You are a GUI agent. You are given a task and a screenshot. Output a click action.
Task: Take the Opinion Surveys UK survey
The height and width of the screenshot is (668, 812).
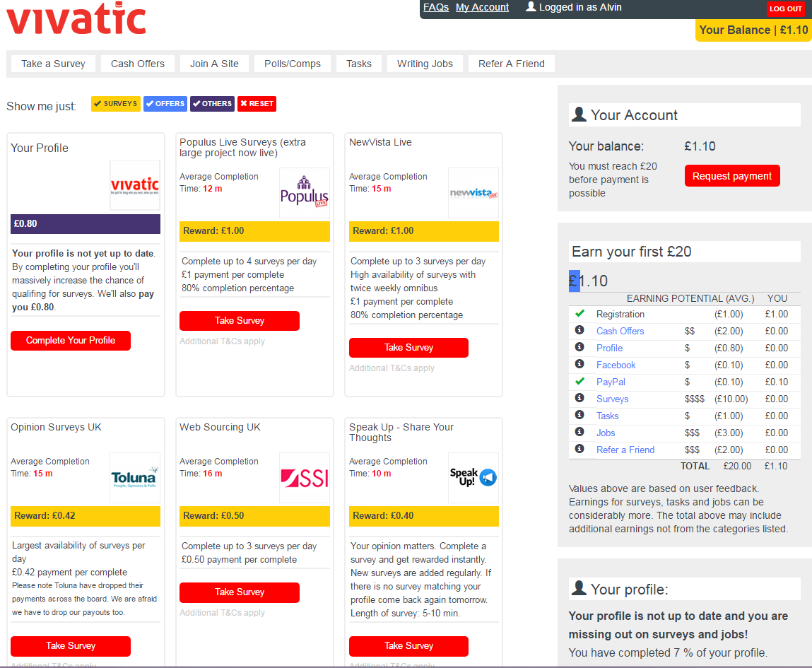71,646
